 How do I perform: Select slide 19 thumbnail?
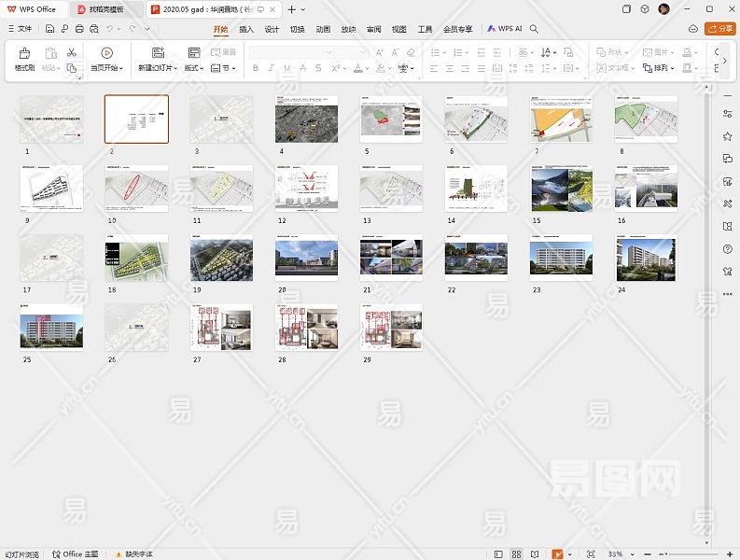(221, 258)
